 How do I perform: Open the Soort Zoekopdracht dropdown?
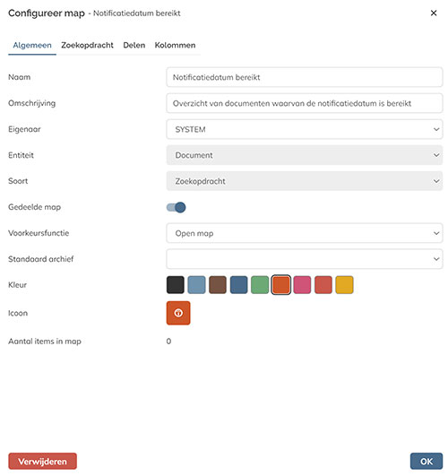point(304,181)
